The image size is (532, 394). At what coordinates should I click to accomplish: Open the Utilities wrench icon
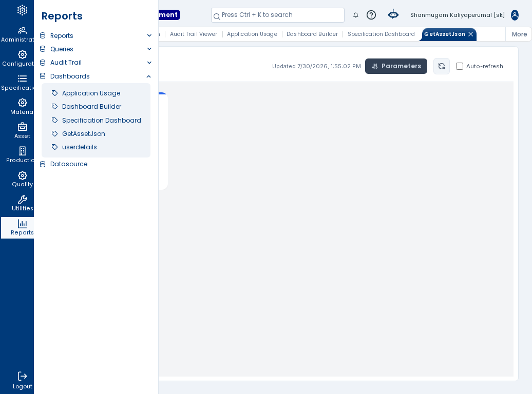tap(23, 200)
